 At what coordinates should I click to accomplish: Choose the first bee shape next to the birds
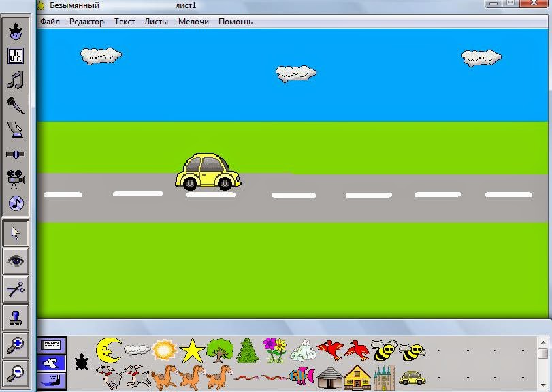[384, 350]
